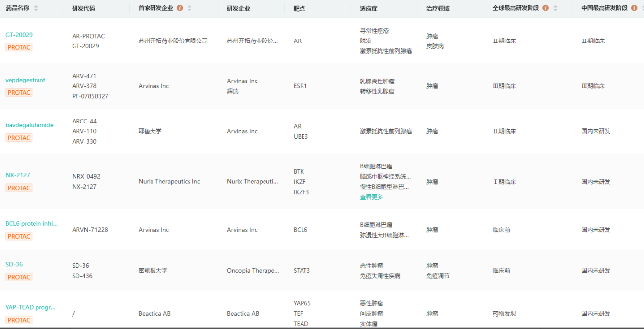
Task: Click the info icon beside 首家研发企业 header
Action: 180,8
